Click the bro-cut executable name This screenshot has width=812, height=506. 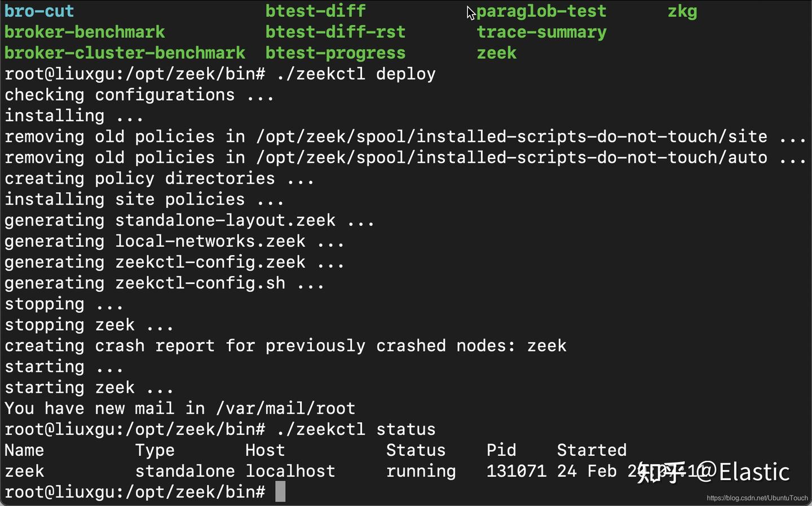pyautogui.click(x=39, y=11)
